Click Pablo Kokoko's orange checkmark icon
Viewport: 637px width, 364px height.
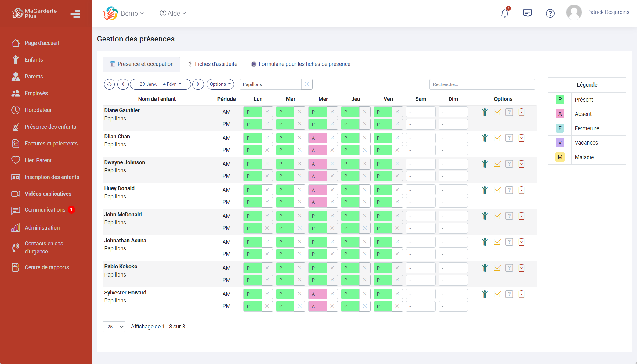coord(497,268)
